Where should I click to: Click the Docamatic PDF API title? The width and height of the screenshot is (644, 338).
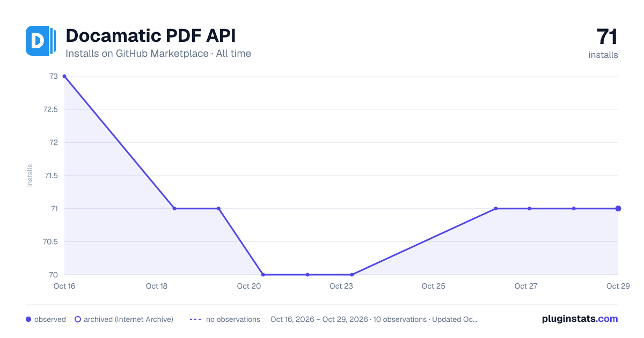click(x=151, y=36)
